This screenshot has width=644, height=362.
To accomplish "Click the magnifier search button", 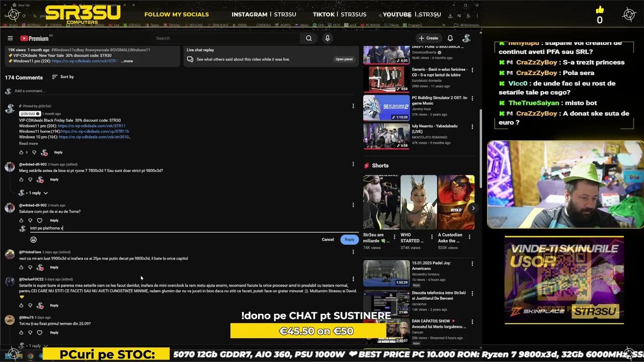I will pyautogui.click(x=309, y=38).
